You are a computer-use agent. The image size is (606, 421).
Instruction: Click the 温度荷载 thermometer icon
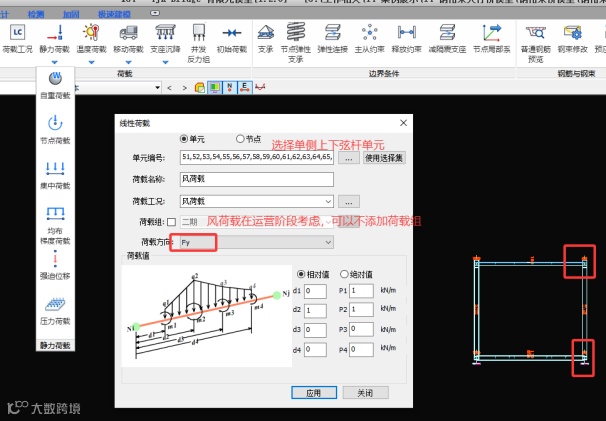point(92,32)
